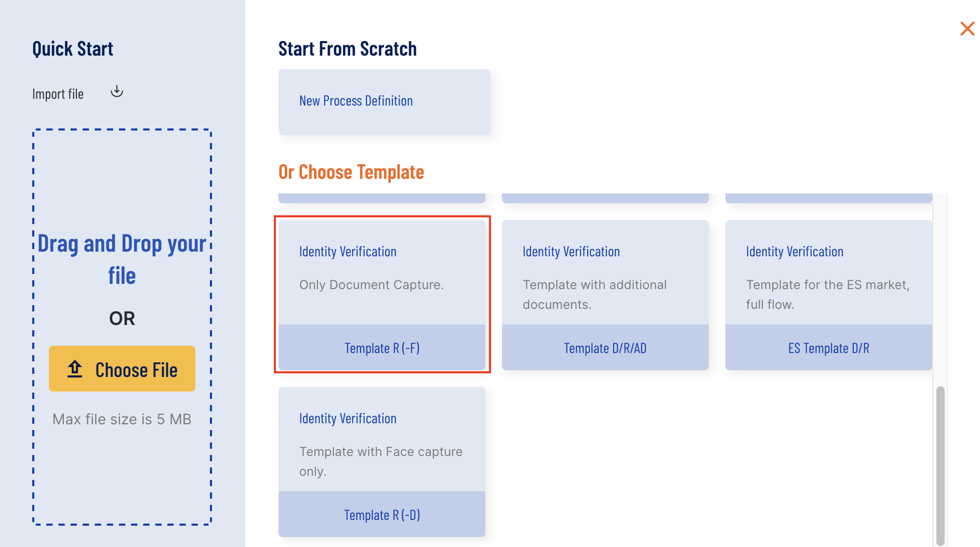Select the Template R (-F) footer
980x547 pixels.
point(382,348)
